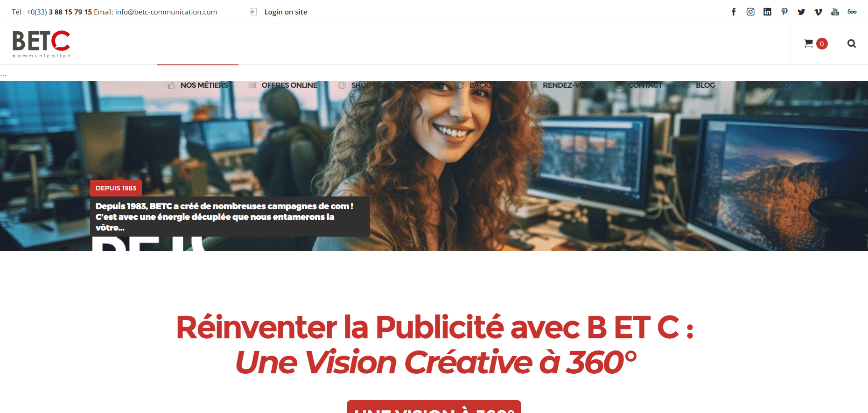The height and width of the screenshot is (413, 868).
Task: Visit the LinkedIn page icon
Action: click(x=767, y=12)
